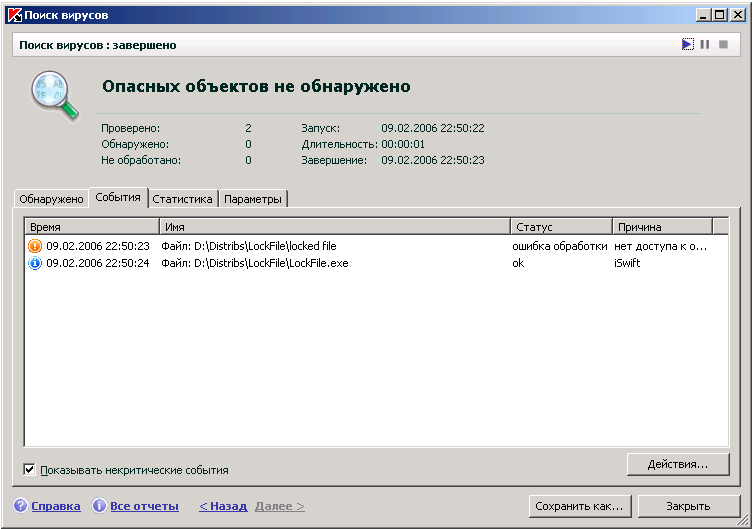
Task: Open the Все отчеты link
Action: pos(144,506)
